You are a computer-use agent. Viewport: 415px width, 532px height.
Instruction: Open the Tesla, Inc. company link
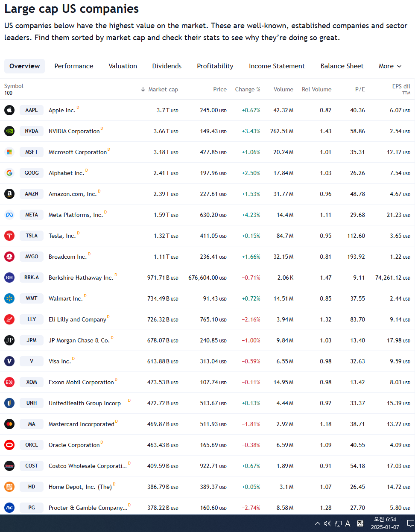coord(62,236)
